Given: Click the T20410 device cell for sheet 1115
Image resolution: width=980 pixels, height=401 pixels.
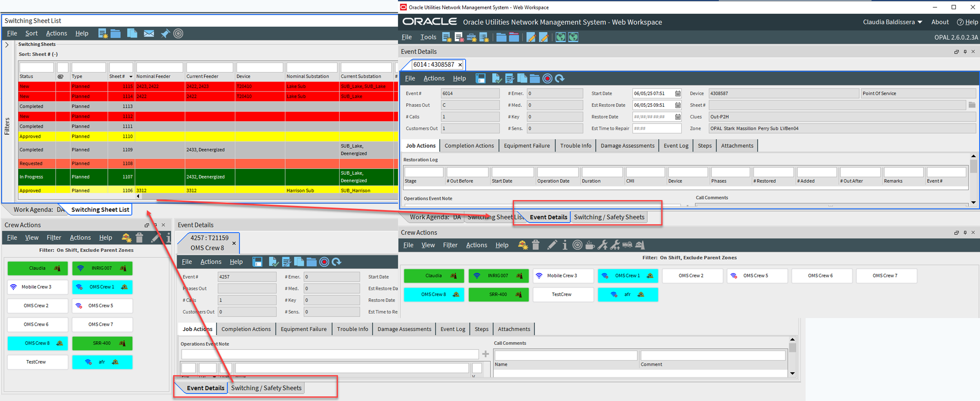Looking at the screenshot, I should 260,87.
